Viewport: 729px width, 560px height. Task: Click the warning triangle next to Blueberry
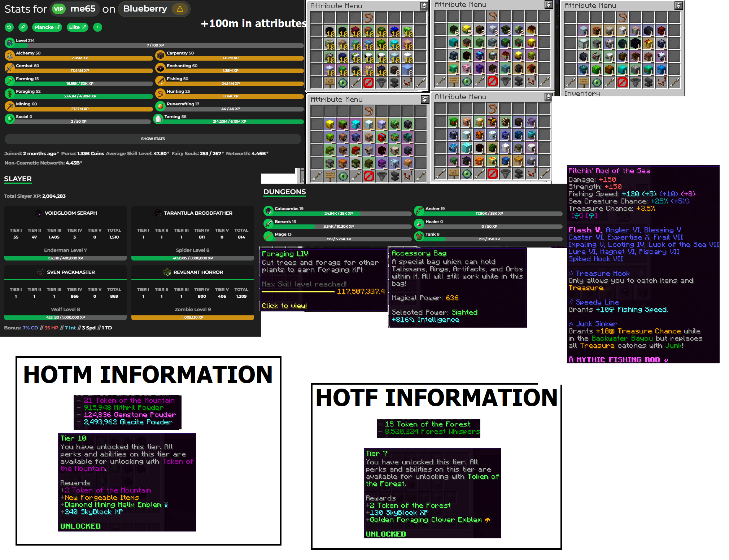180,9
